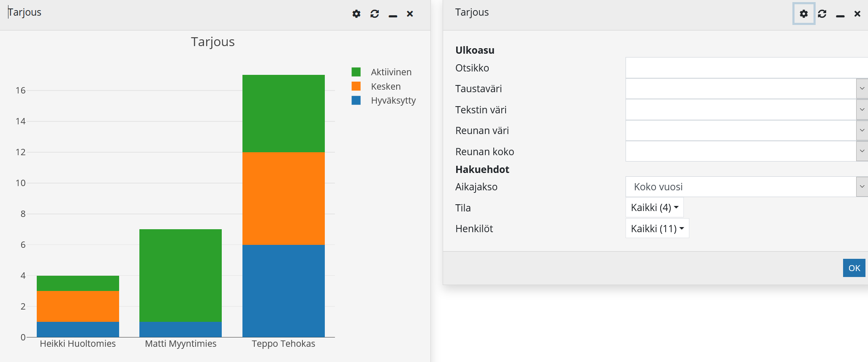Close the left Tarjous chart panel
Image resolution: width=868 pixels, height=362 pixels.
point(410,14)
